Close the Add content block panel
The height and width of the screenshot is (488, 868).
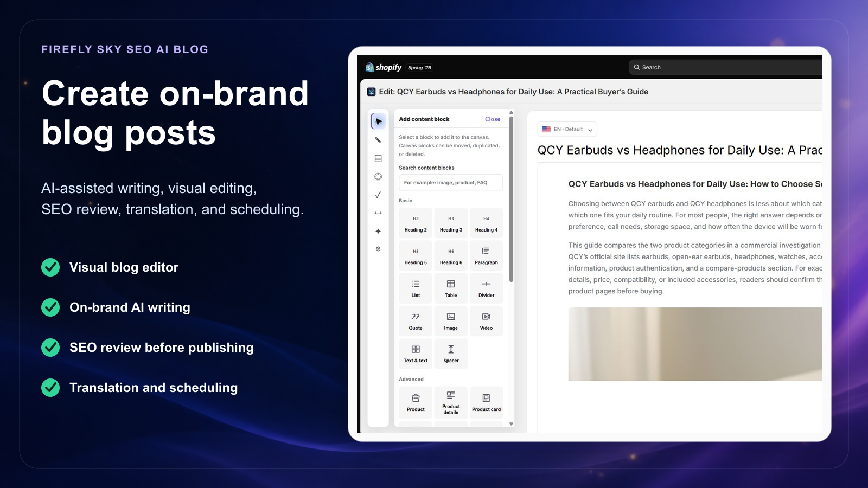point(493,119)
